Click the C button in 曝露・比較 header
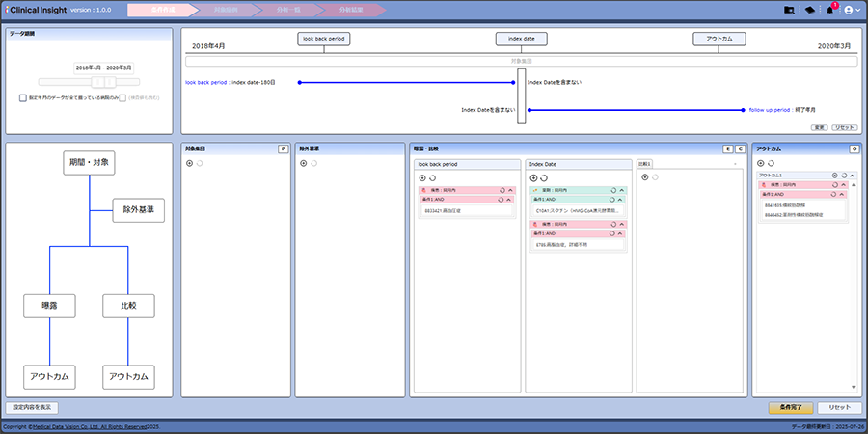 pyautogui.click(x=740, y=149)
